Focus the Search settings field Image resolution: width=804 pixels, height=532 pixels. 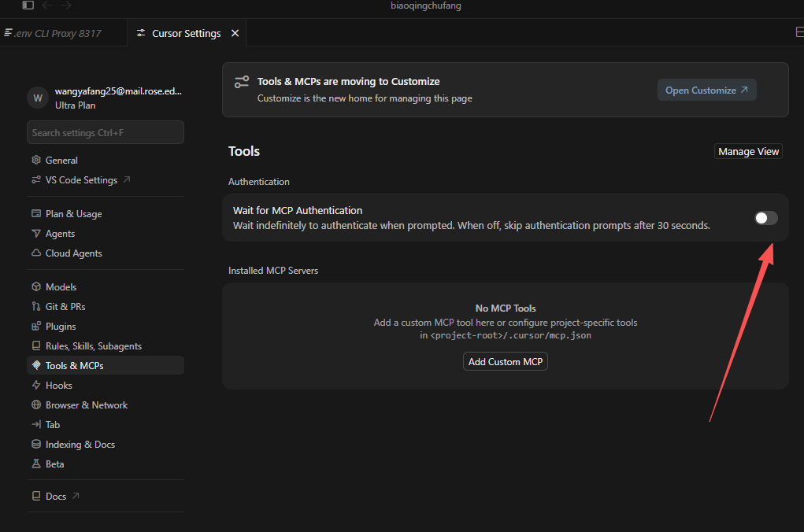105,133
